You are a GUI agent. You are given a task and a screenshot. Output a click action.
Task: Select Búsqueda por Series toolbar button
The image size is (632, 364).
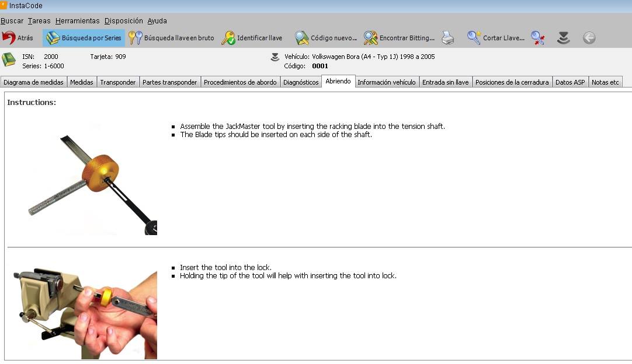(84, 38)
